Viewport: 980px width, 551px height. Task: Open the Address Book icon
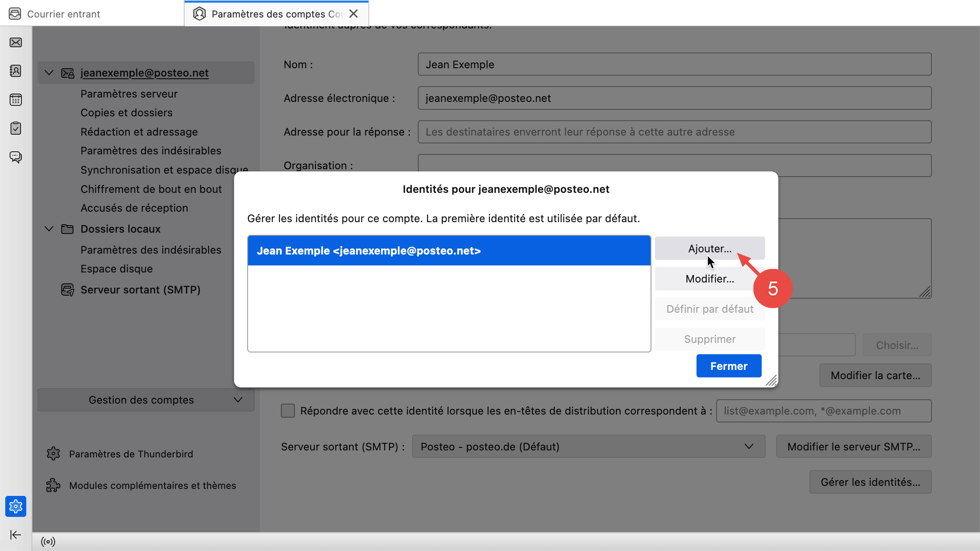pyautogui.click(x=16, y=71)
